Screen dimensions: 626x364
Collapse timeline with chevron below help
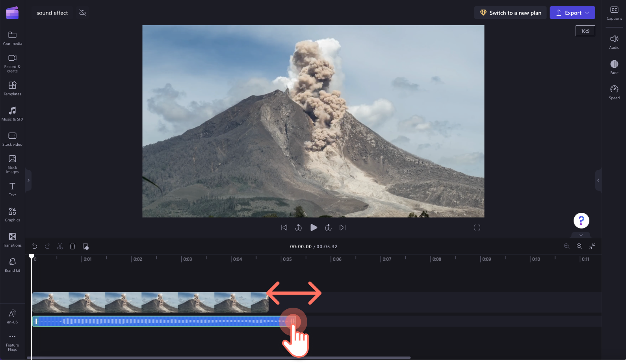pyautogui.click(x=581, y=235)
